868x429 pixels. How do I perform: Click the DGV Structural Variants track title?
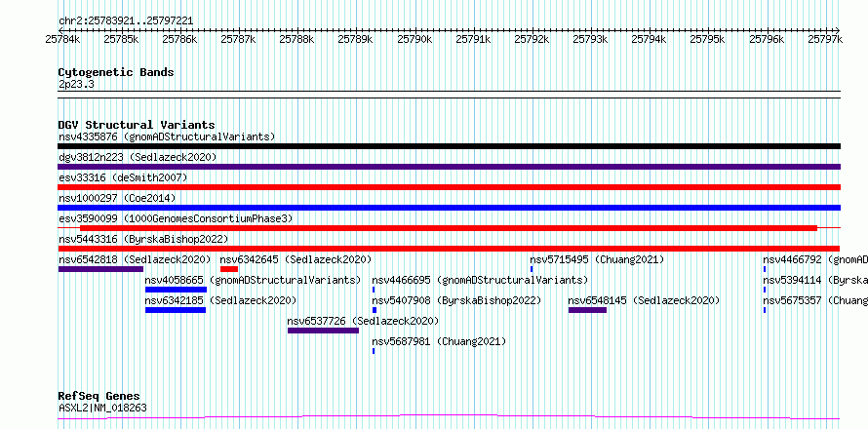coord(137,125)
